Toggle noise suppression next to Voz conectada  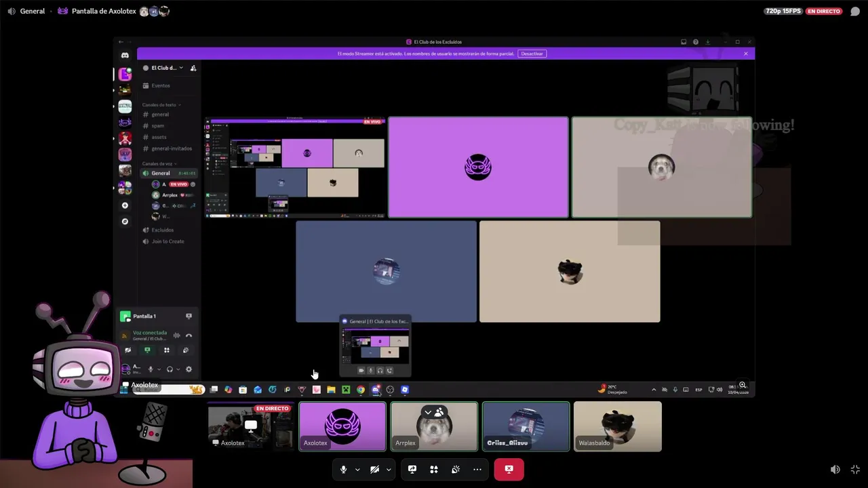(x=177, y=335)
